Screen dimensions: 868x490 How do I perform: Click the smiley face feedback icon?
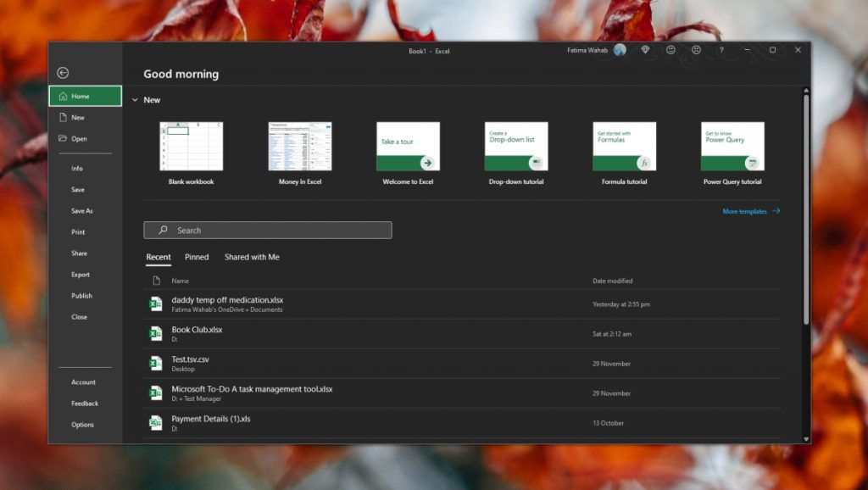click(x=670, y=50)
